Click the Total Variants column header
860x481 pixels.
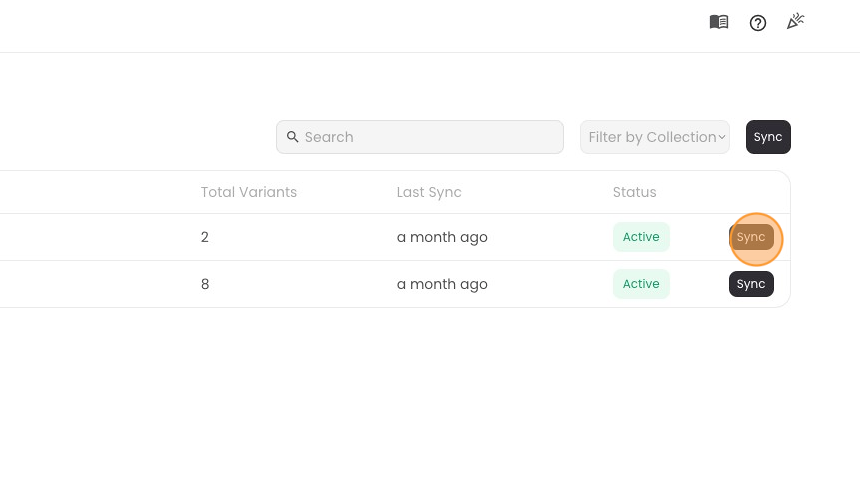pyautogui.click(x=249, y=192)
